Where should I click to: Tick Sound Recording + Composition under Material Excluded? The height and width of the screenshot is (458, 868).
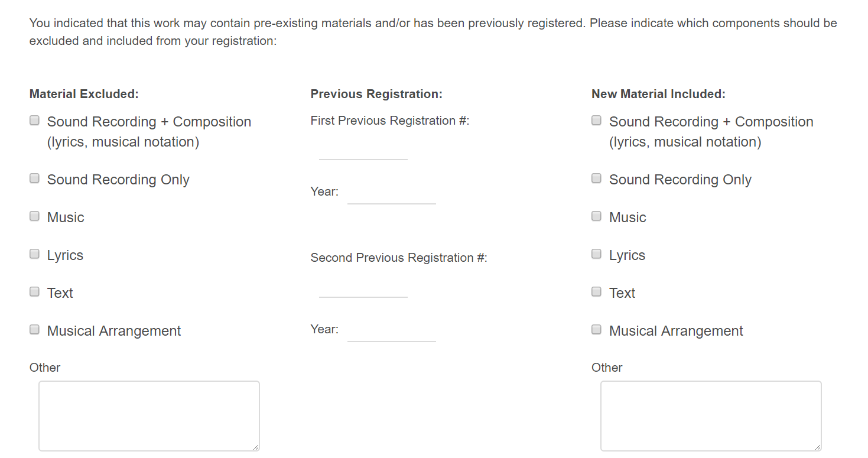point(35,121)
